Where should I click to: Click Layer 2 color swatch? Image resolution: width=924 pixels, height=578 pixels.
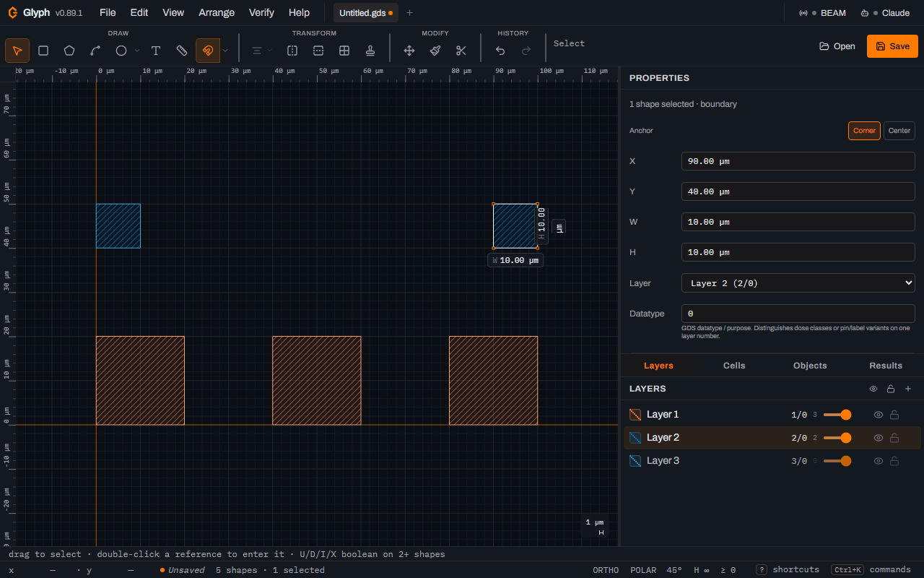point(635,438)
